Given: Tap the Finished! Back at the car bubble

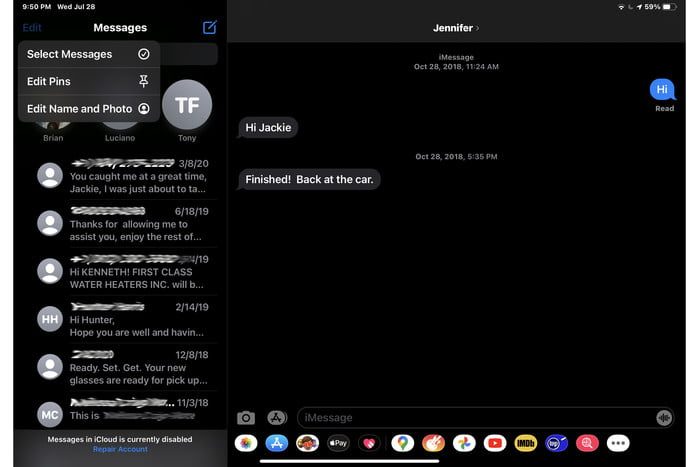Looking at the screenshot, I should 309,179.
